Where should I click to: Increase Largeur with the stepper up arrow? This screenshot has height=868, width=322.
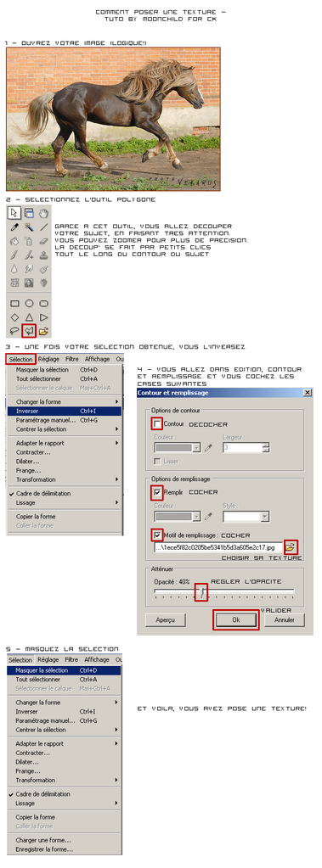[x=266, y=445]
